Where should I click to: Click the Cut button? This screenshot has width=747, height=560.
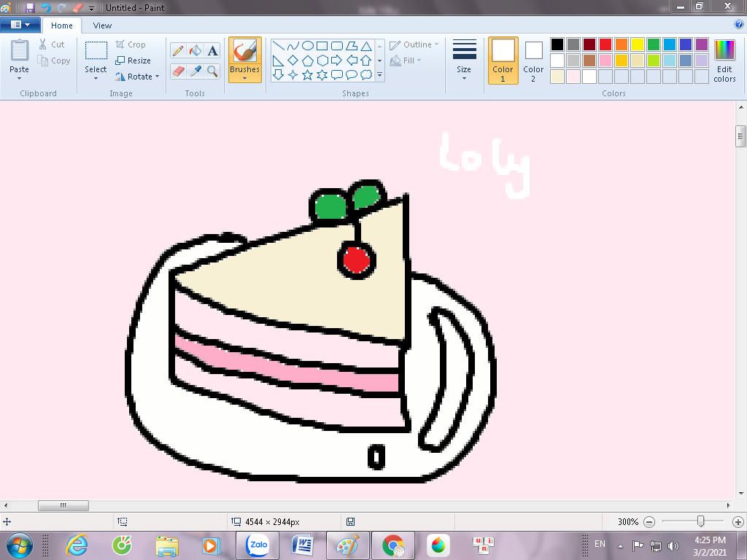52,44
